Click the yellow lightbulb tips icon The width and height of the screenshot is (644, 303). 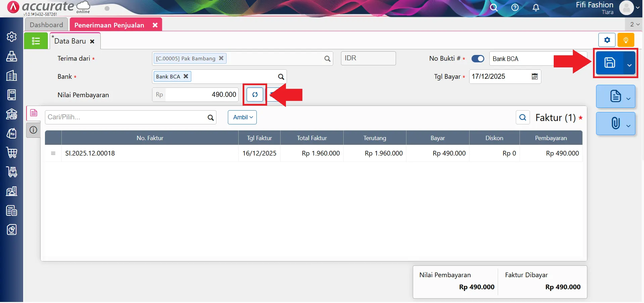(626, 40)
